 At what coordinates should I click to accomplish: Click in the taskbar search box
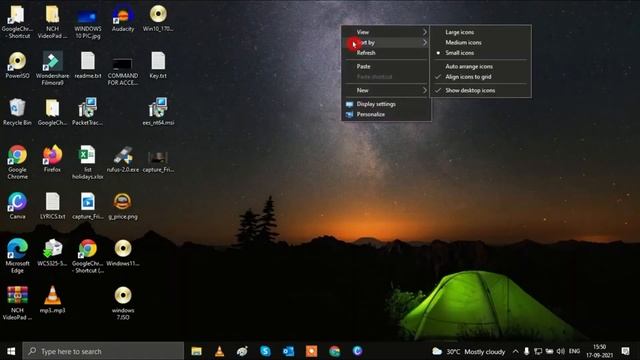(103, 351)
